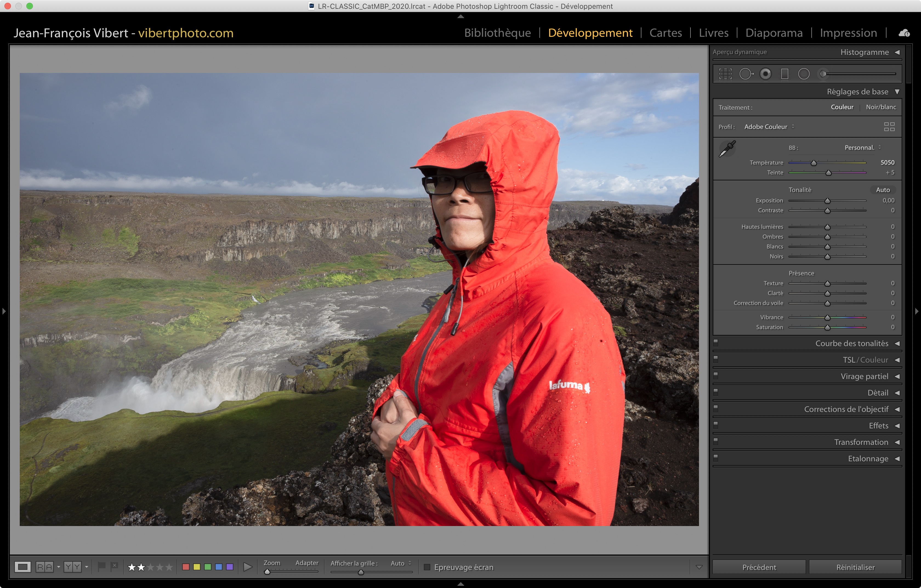Activate the Spot Removal tool
Viewport: 921px width, 588px height.
pyautogui.click(x=746, y=74)
